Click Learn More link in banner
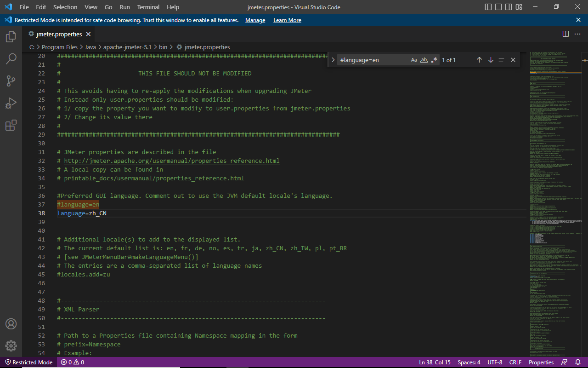Screen dimensions: 588x368 pyautogui.click(x=287, y=20)
